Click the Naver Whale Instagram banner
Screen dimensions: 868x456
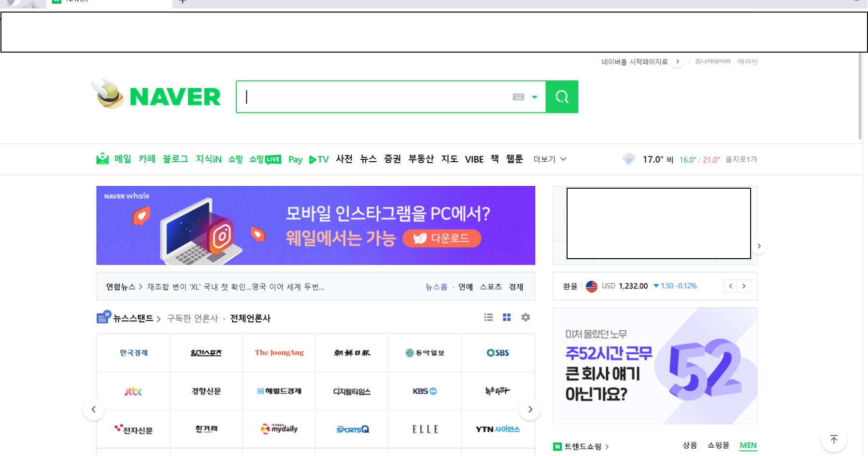click(x=315, y=225)
